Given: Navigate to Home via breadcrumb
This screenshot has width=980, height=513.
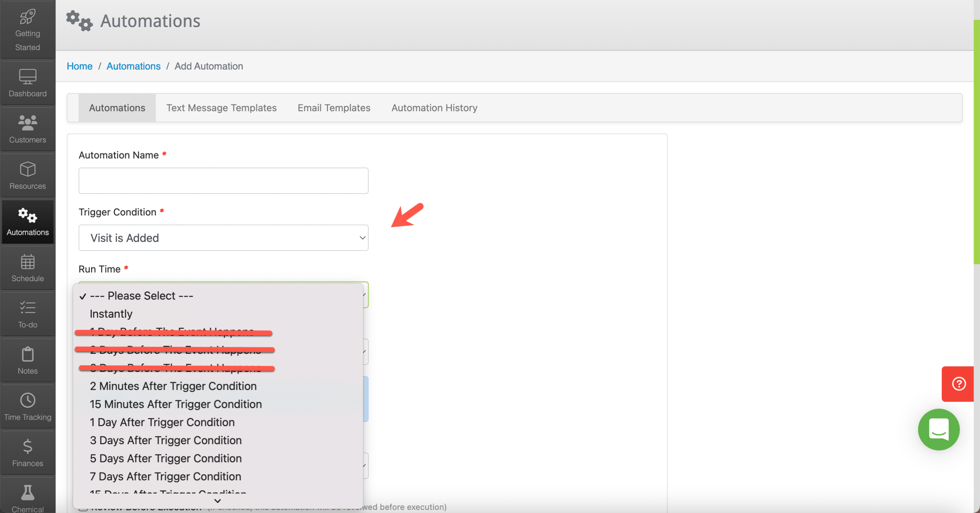Looking at the screenshot, I should point(79,66).
